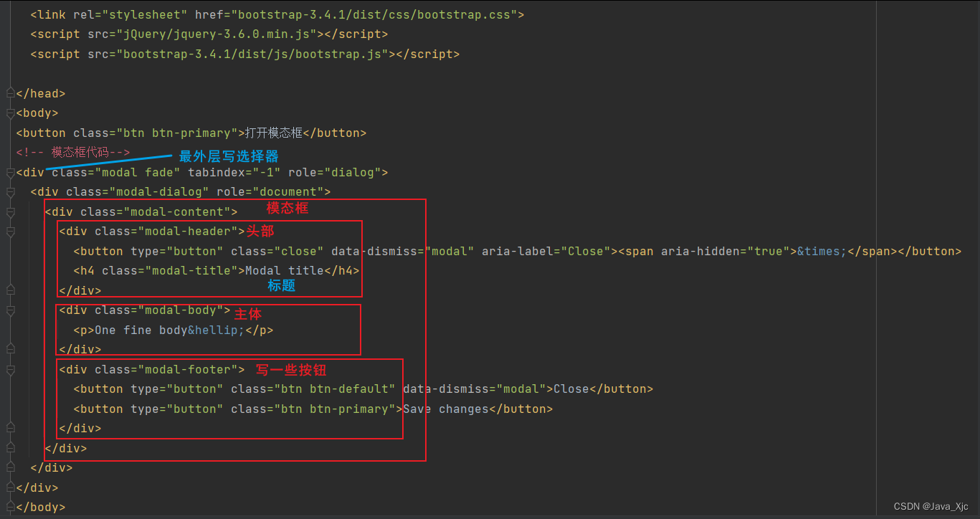The width and height of the screenshot is (980, 519).
Task: Click the aria-label="Close" attribute
Action: pyautogui.click(x=546, y=252)
